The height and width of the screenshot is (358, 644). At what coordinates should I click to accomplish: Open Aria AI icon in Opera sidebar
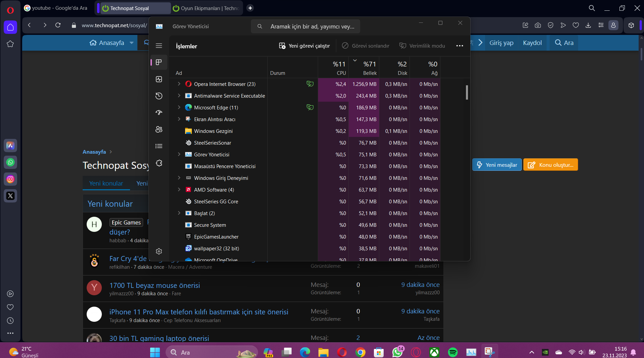click(10, 146)
